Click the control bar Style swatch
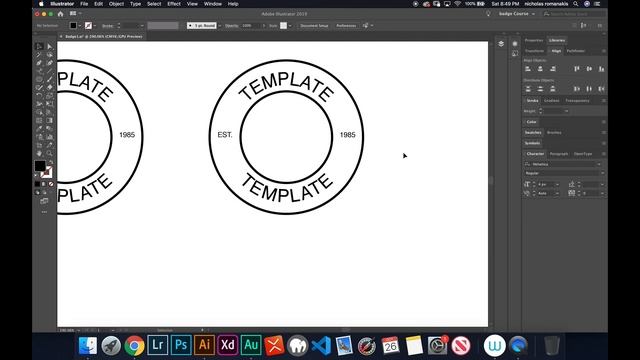The height and width of the screenshot is (360, 640). click(283, 26)
